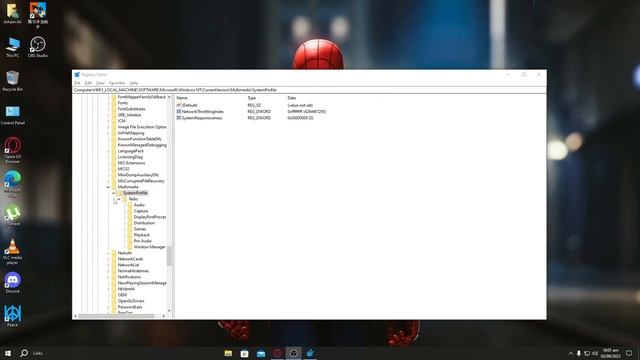Open This PC desktop icon

click(13, 47)
